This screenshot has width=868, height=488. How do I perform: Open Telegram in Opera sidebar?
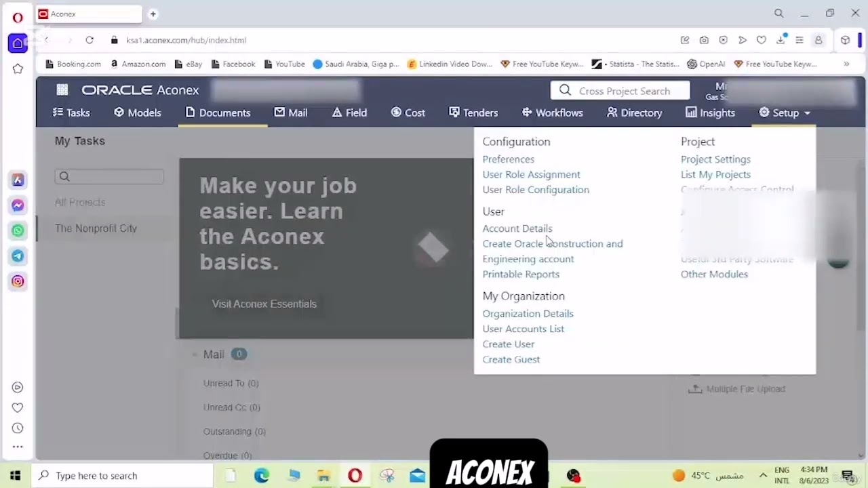18,256
